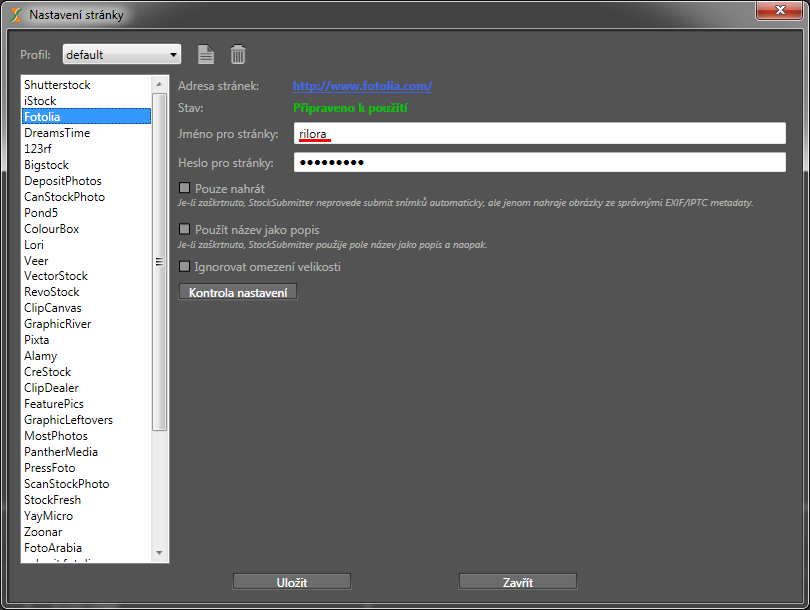Create a new profile with document icon
This screenshot has height=610, width=810.
coord(206,54)
